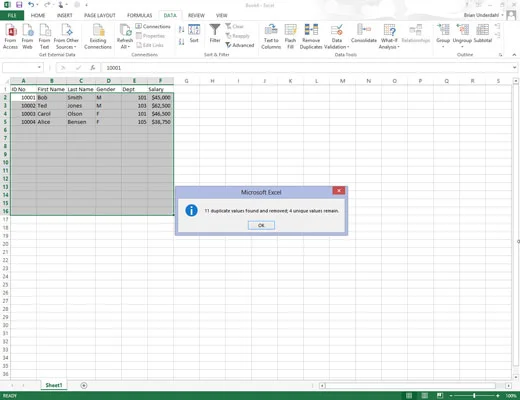Open Existing Connections
This screenshot has width=520, height=400.
pyautogui.click(x=98, y=37)
